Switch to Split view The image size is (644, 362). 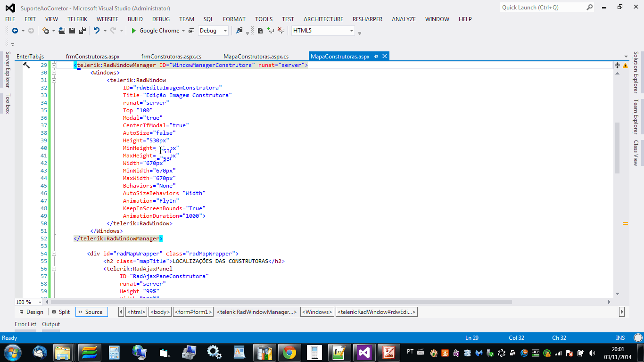[61, 312]
